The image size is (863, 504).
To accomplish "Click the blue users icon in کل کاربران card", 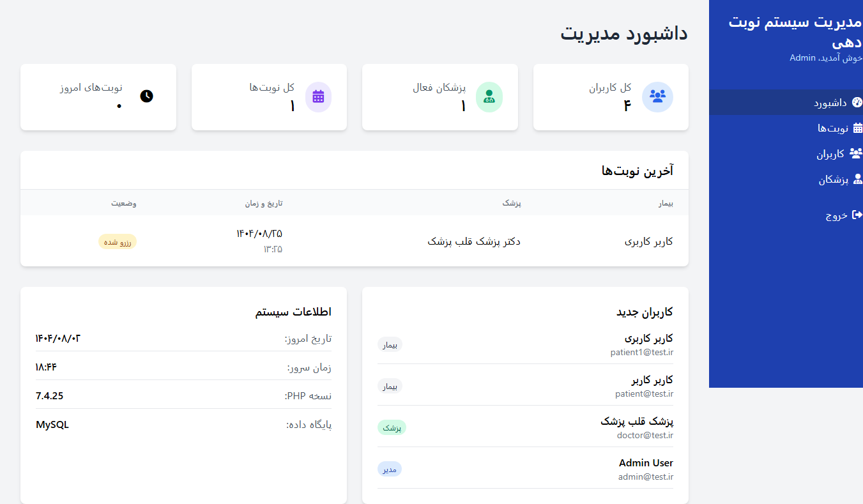I will [657, 97].
